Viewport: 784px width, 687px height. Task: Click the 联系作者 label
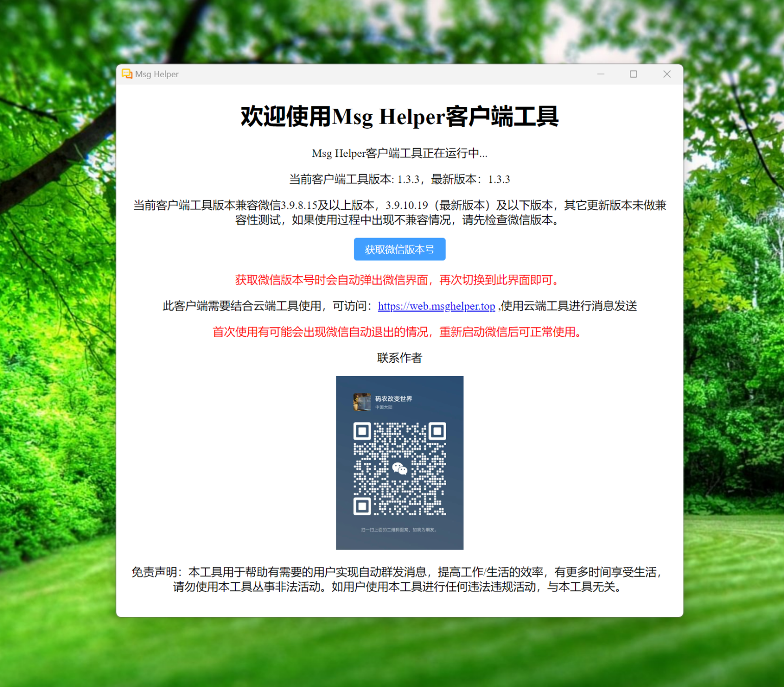click(399, 358)
